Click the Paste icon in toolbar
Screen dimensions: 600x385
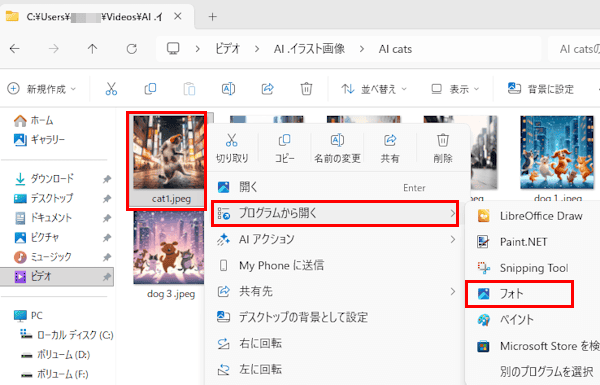189,89
